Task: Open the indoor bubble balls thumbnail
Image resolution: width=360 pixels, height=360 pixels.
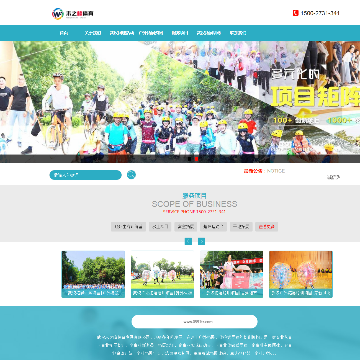Action: pyautogui.click(x=301, y=274)
